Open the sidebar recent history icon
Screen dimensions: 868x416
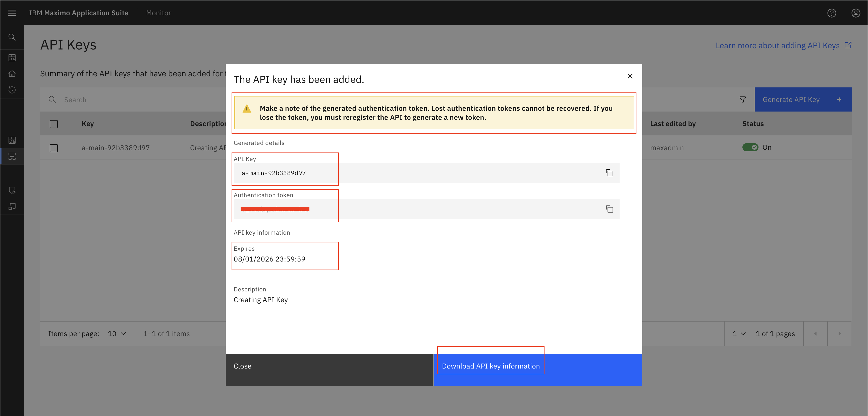[12, 90]
